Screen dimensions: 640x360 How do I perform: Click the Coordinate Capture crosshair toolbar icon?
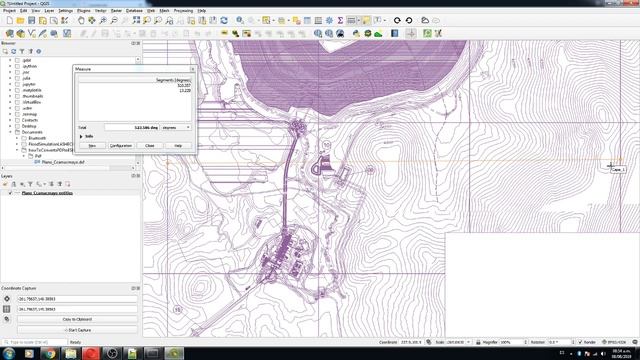pos(411,33)
